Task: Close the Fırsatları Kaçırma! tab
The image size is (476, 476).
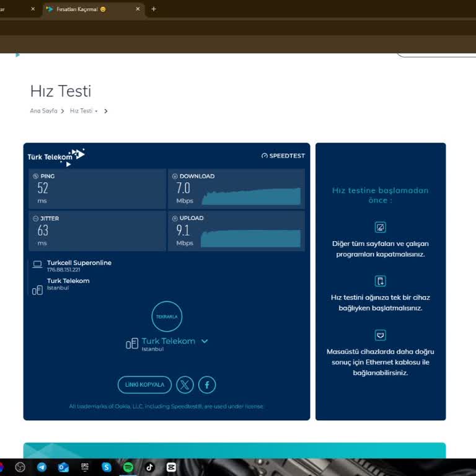Action: tap(137, 9)
